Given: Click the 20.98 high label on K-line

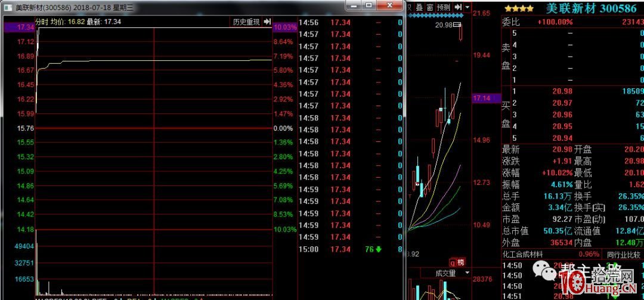Looking at the screenshot, I should click(444, 26).
